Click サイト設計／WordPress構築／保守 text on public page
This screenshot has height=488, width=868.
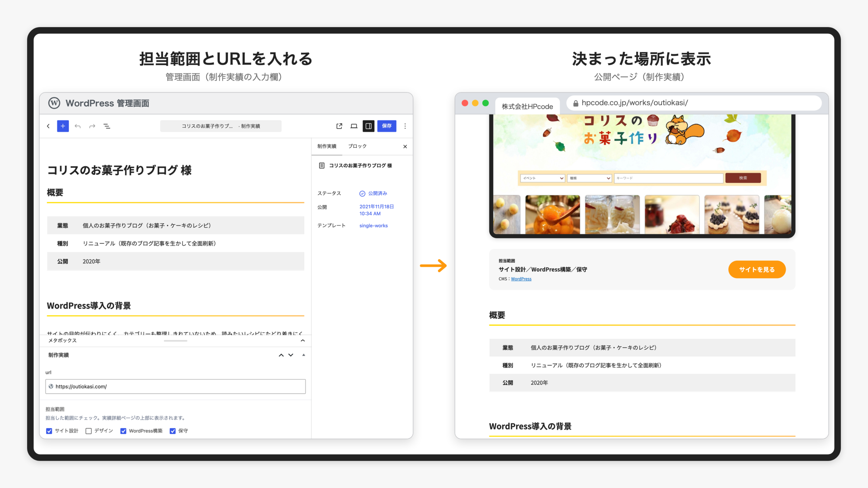point(543,269)
